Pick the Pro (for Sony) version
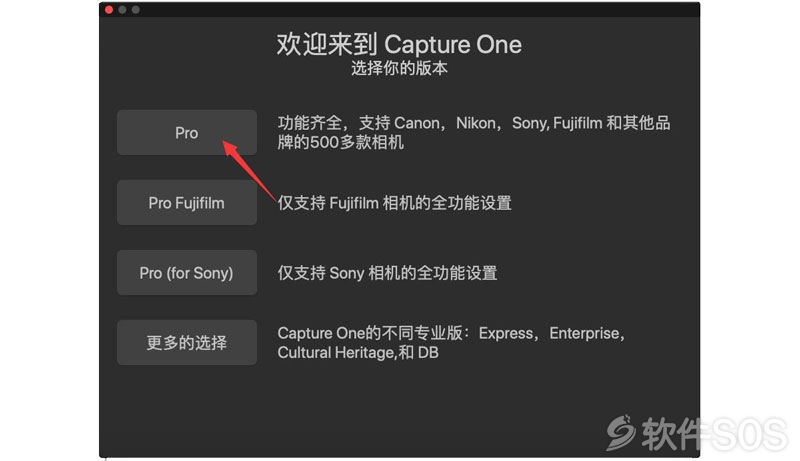Viewport: 800px width, 461px height. click(187, 272)
